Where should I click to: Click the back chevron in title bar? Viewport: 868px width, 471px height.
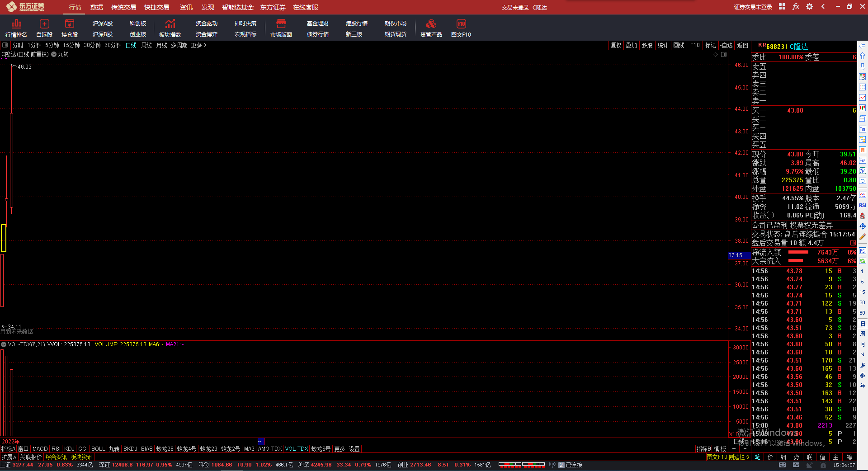point(823,7)
